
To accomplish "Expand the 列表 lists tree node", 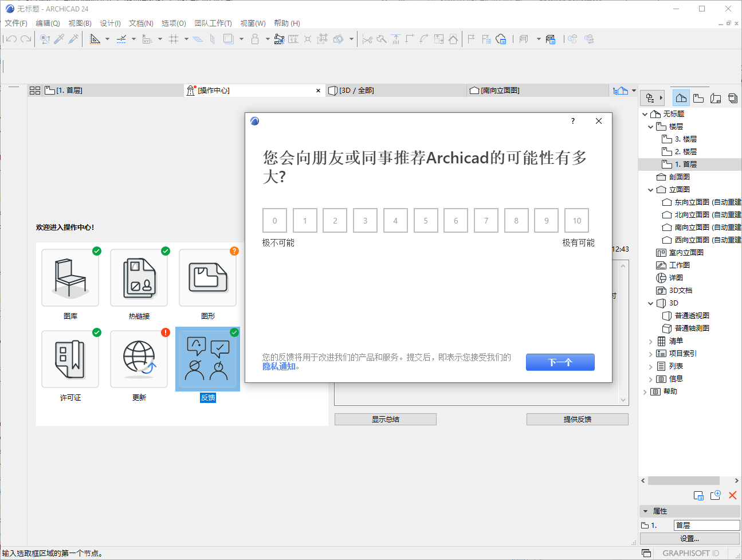I will coord(651,366).
